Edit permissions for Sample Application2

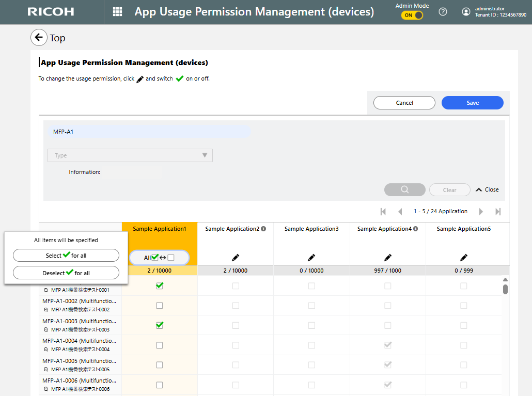236,257
